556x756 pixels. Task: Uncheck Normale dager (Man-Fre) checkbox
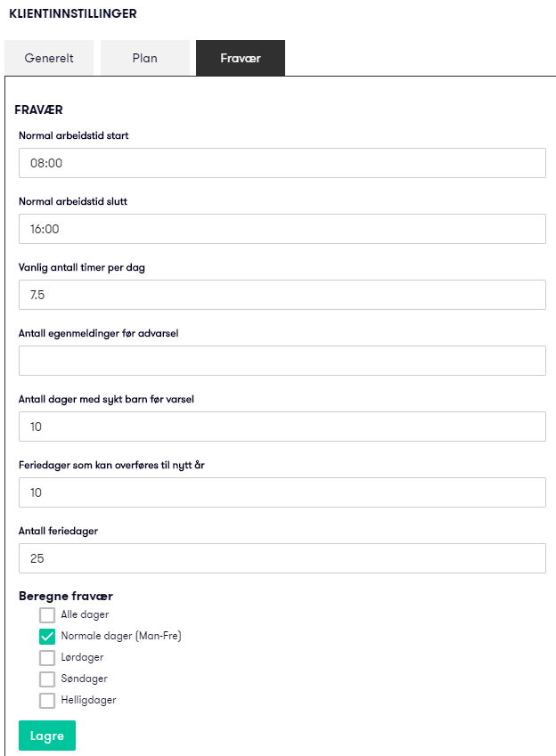click(47, 637)
